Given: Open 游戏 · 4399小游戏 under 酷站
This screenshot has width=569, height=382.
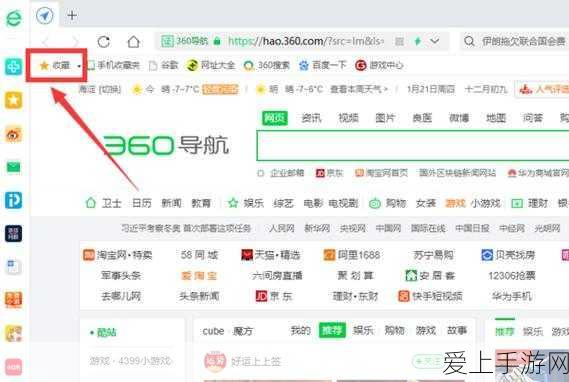Looking at the screenshot, I should 130,361.
